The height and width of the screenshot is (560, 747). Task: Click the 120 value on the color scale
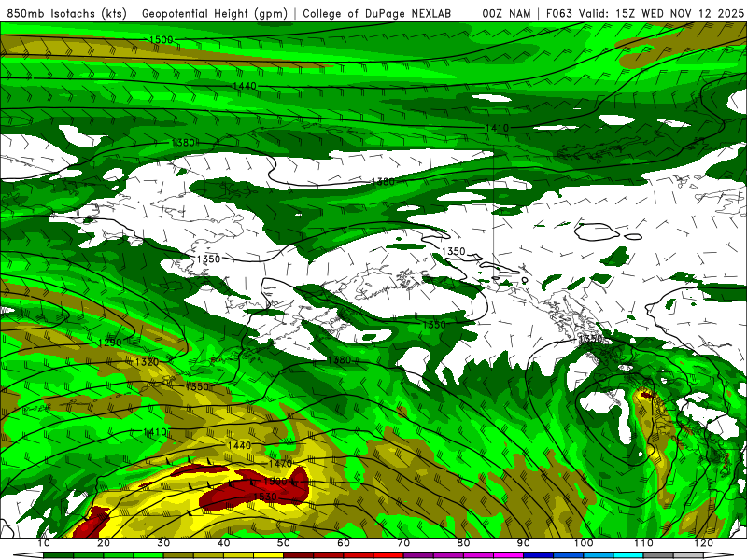(704, 543)
